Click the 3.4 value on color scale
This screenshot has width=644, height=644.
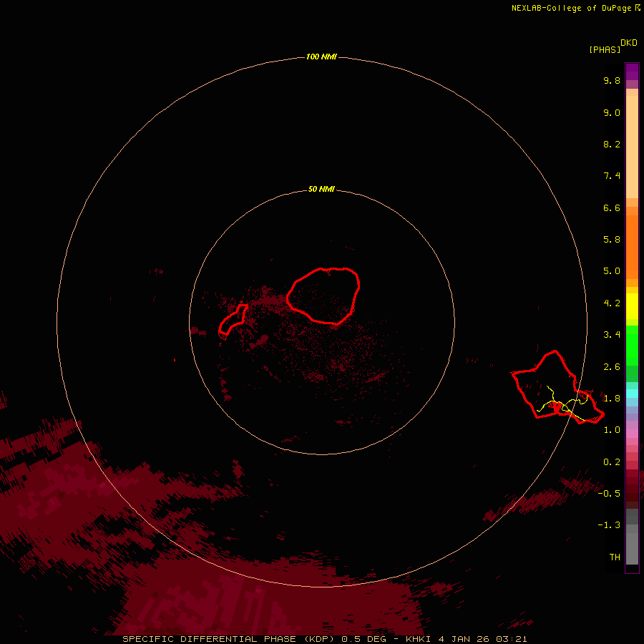click(612, 335)
